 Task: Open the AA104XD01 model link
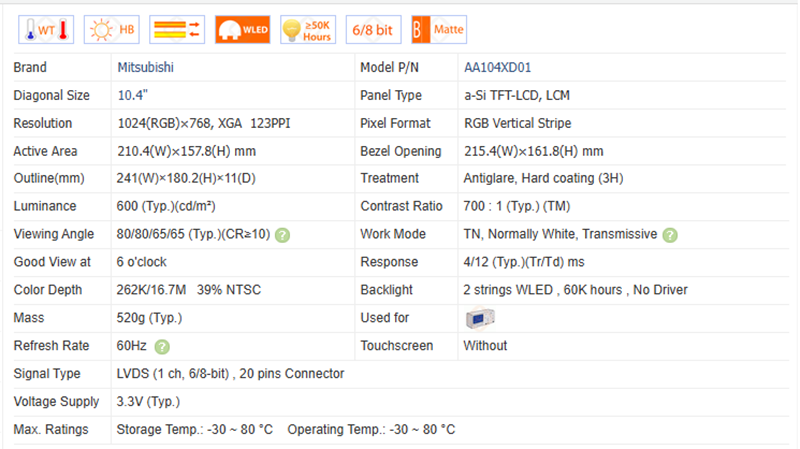click(x=497, y=67)
